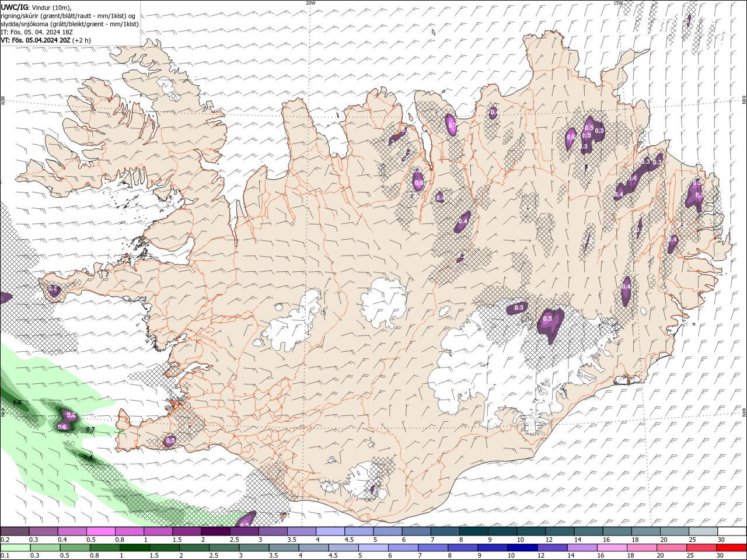
Task: Click the '25' label in lower legend row
Action: point(690,556)
